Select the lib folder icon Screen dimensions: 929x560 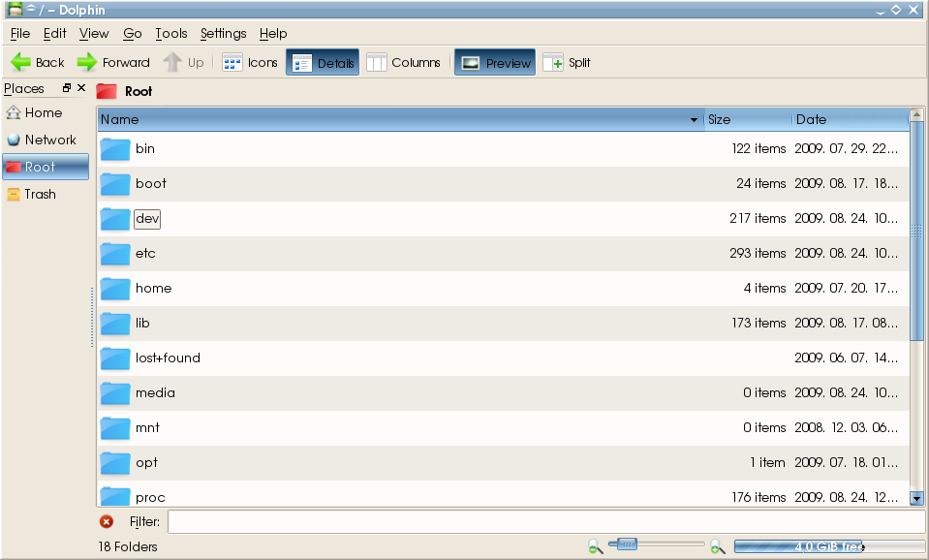[x=115, y=325]
